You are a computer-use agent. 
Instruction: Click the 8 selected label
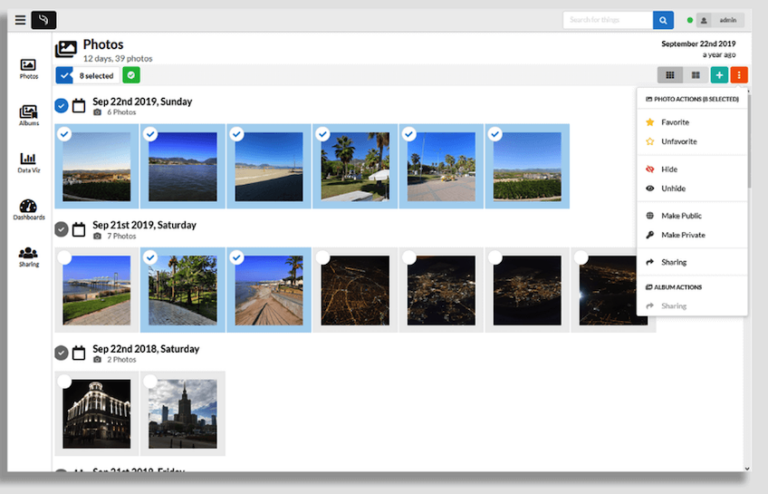tap(96, 76)
